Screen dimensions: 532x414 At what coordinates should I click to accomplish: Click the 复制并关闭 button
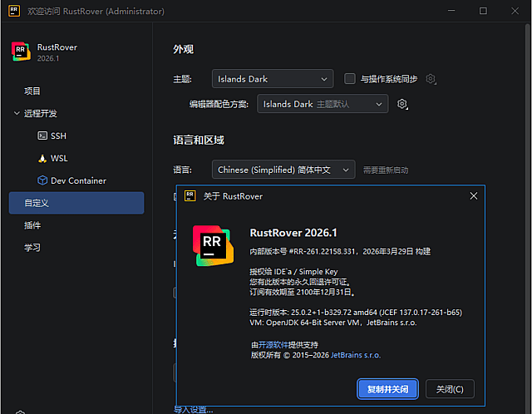[387, 389]
